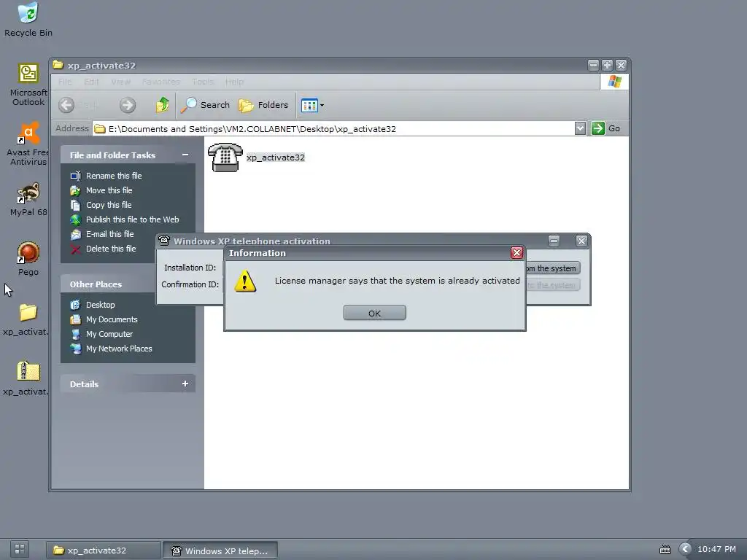Switch to Windows XP telep... taskbar button

click(x=220, y=551)
